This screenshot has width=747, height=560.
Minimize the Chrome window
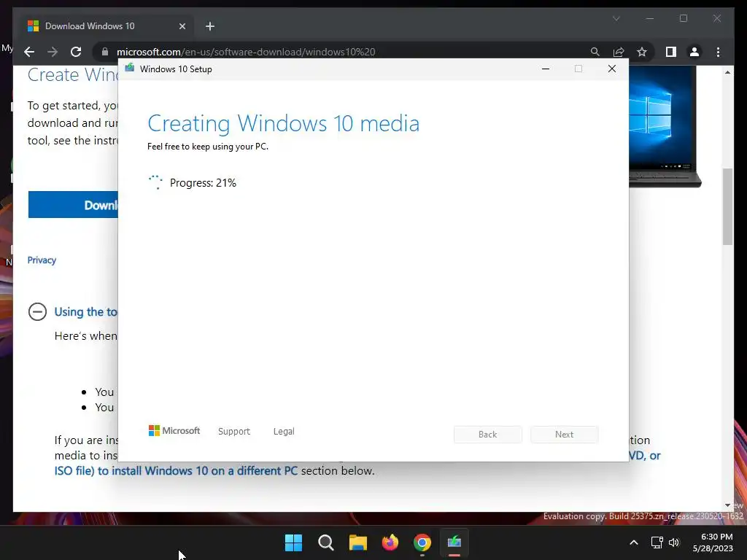point(650,18)
